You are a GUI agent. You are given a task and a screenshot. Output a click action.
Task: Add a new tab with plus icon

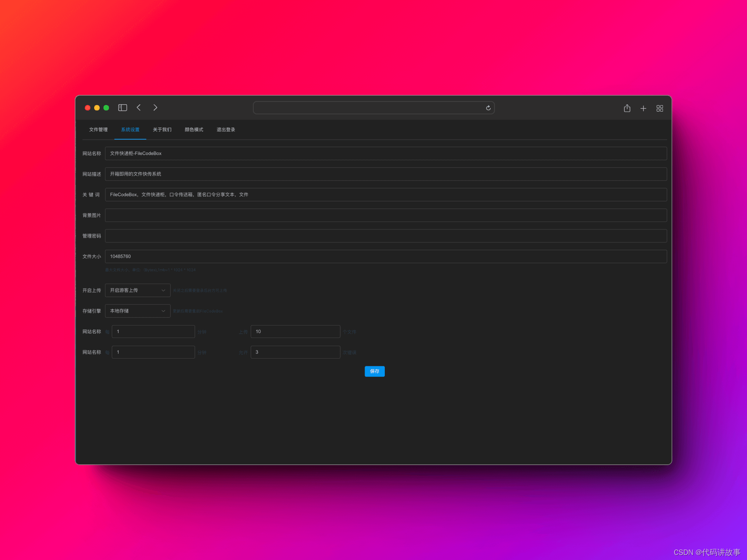[x=644, y=108]
